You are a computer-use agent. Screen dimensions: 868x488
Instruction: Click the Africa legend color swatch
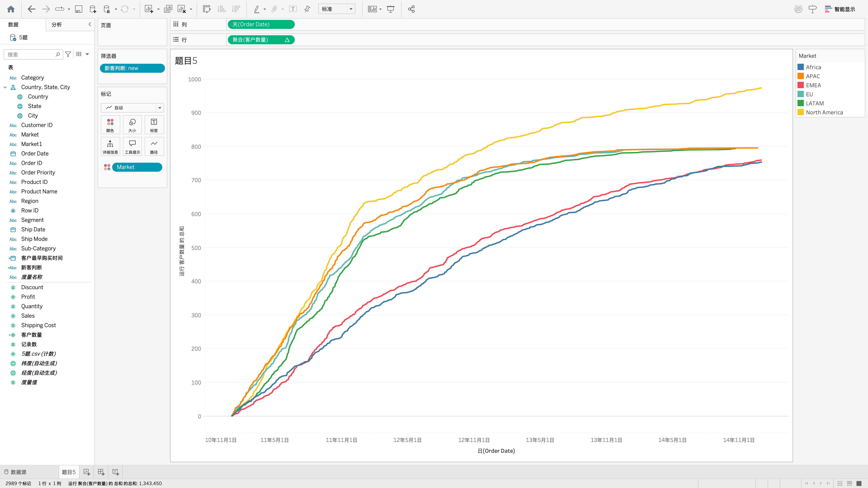point(801,67)
